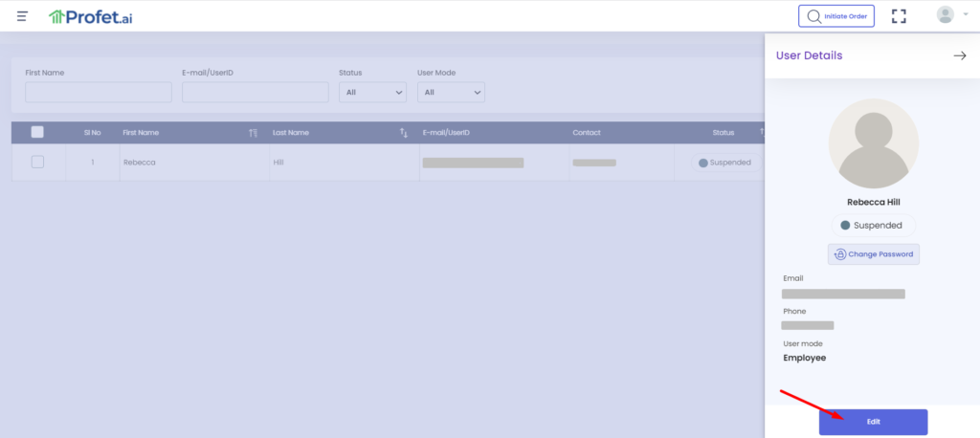980x438 pixels.
Task: Focus the First Name filter field
Action: tap(99, 93)
